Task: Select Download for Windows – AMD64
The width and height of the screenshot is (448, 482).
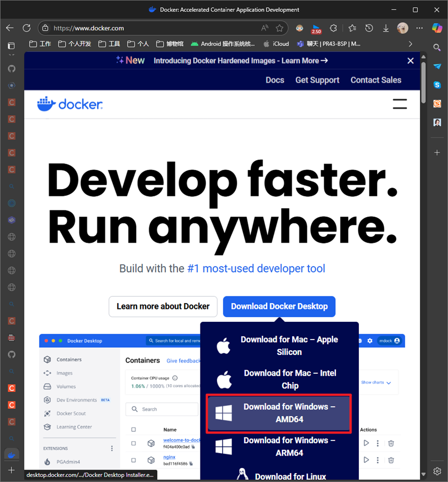Action: coord(279,413)
